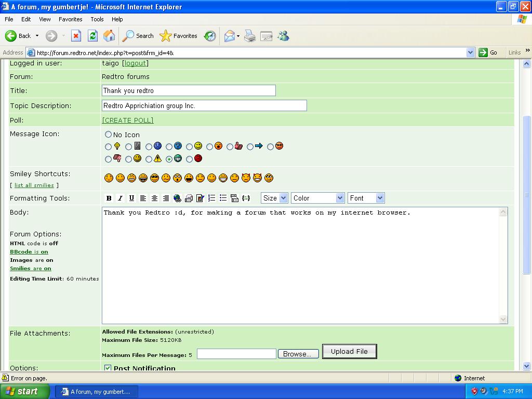Screen dimensions: 532x399
Task: Click the insert hyperlink globe icon
Action: (x=177, y=198)
